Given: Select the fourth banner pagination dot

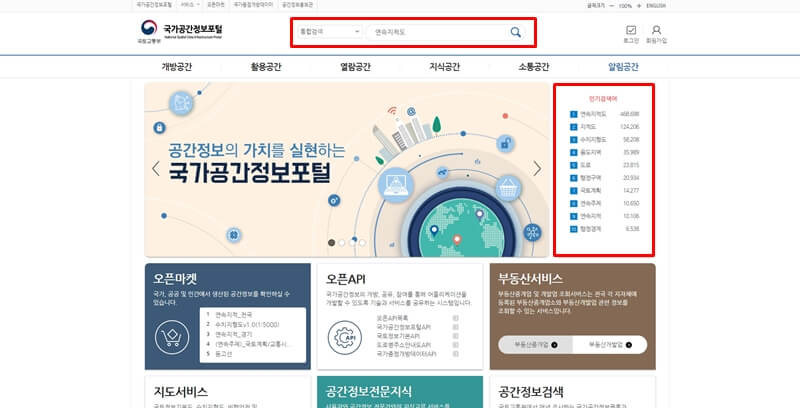Looking at the screenshot, I should 362,243.
